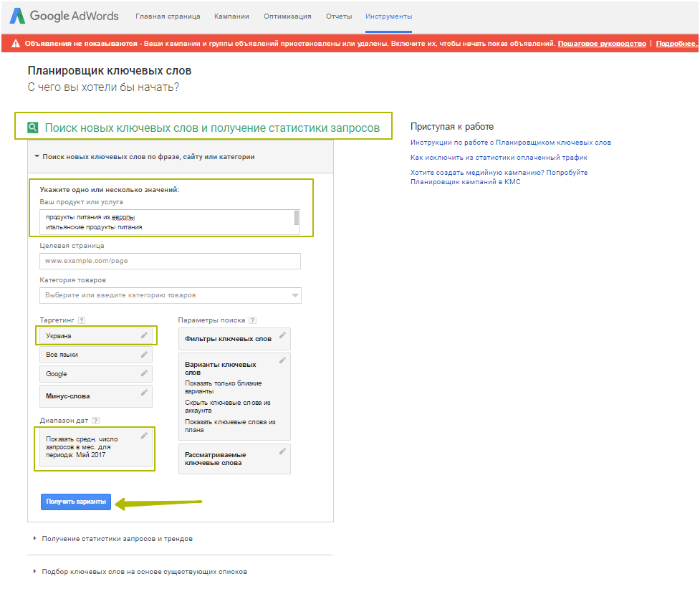The width and height of the screenshot is (700, 589).
Task: Click the product keywords textarea scrollbar
Action: tap(297, 218)
